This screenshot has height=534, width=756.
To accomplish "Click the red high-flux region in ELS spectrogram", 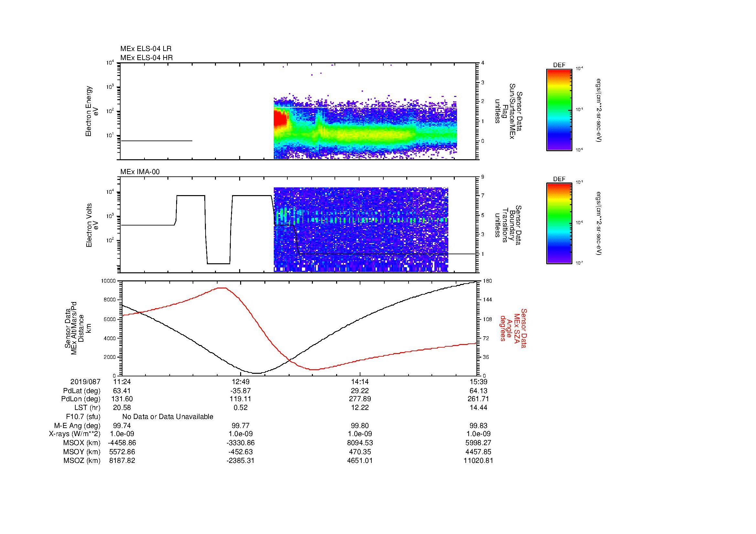I will click(x=281, y=119).
